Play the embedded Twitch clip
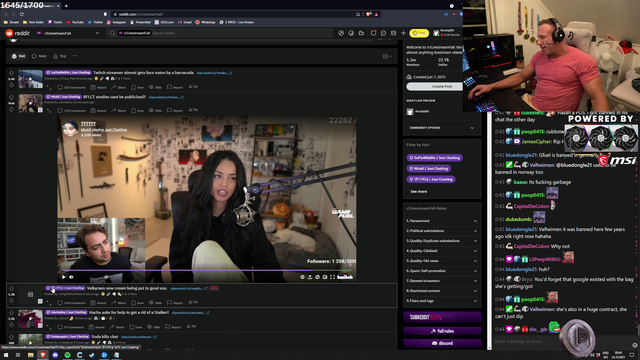The height and width of the screenshot is (360, 640). click(x=64, y=277)
